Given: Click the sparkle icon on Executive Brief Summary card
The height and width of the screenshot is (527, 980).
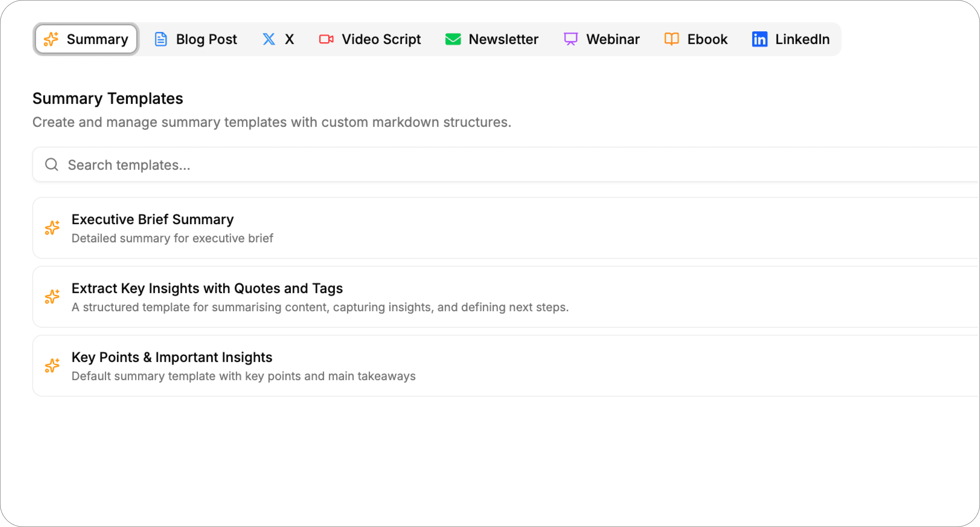Looking at the screenshot, I should tap(52, 228).
